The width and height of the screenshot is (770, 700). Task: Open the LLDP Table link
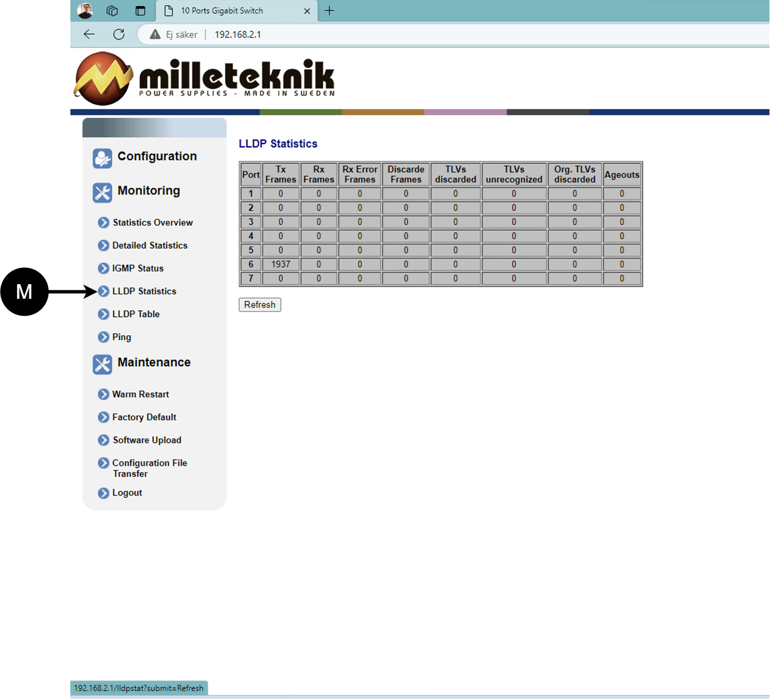tap(136, 314)
